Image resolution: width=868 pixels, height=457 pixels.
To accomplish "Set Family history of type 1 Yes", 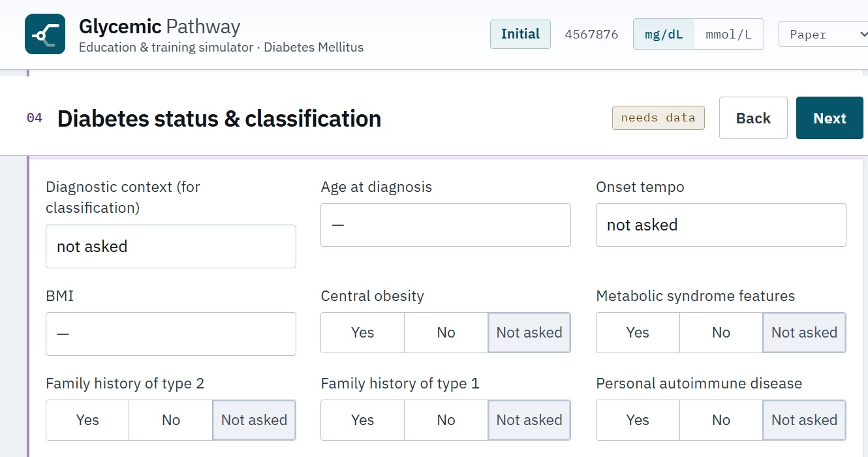I will pyautogui.click(x=362, y=420).
